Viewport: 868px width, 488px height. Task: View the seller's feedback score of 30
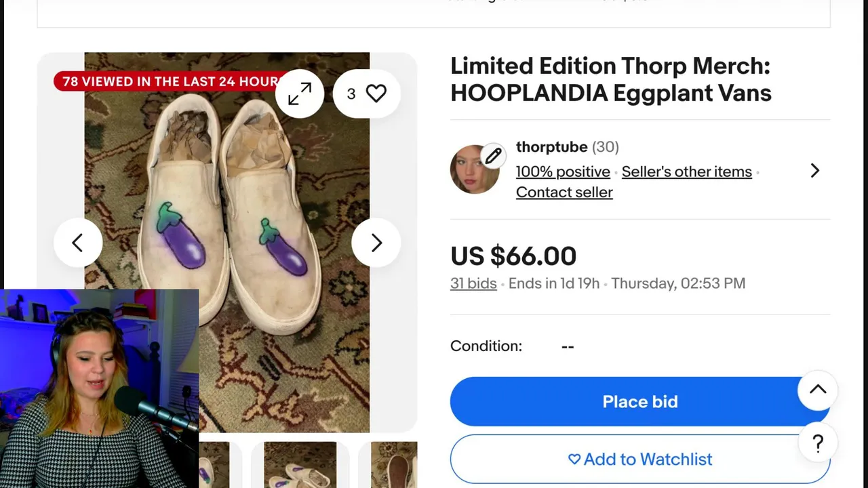coord(606,147)
